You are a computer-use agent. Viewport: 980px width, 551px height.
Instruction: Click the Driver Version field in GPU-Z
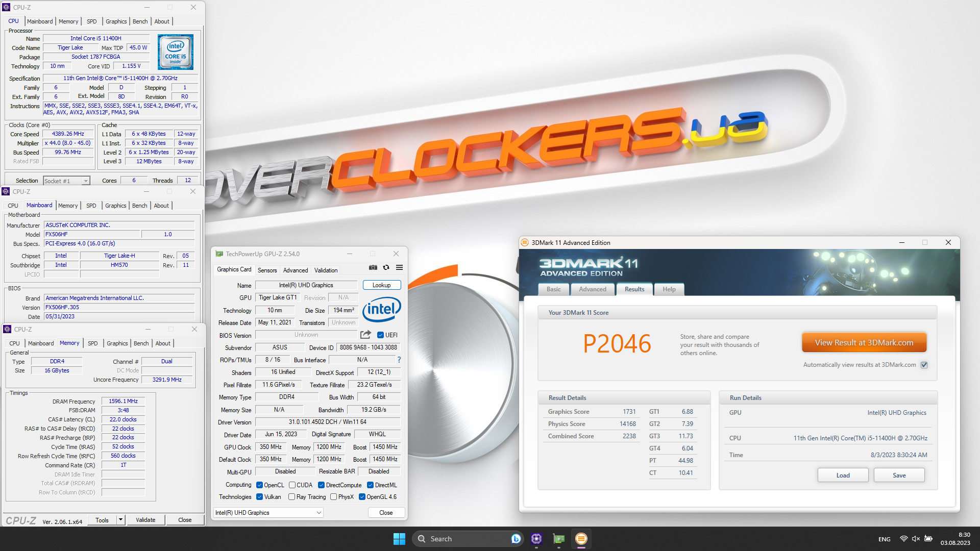tap(328, 422)
